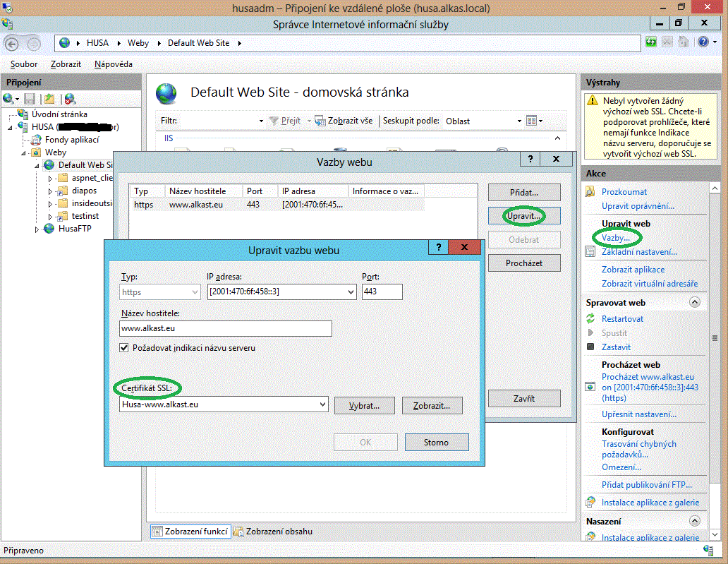The image size is (728, 564).
Task: Click the create new connection globe icon
Action: [8, 99]
